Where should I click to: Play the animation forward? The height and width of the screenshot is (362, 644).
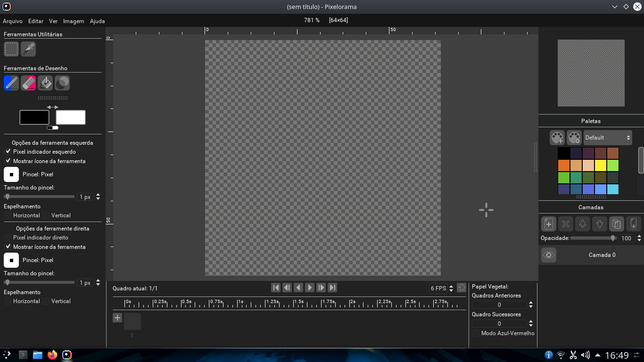click(x=310, y=288)
